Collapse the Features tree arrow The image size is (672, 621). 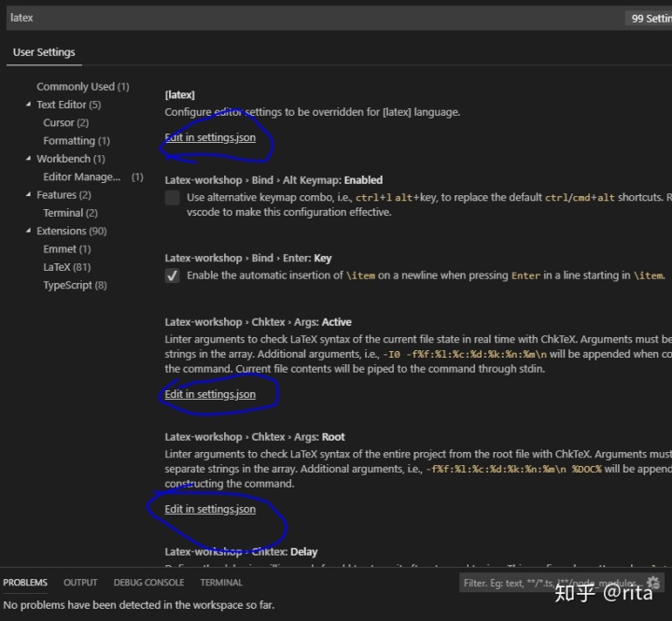coord(28,194)
